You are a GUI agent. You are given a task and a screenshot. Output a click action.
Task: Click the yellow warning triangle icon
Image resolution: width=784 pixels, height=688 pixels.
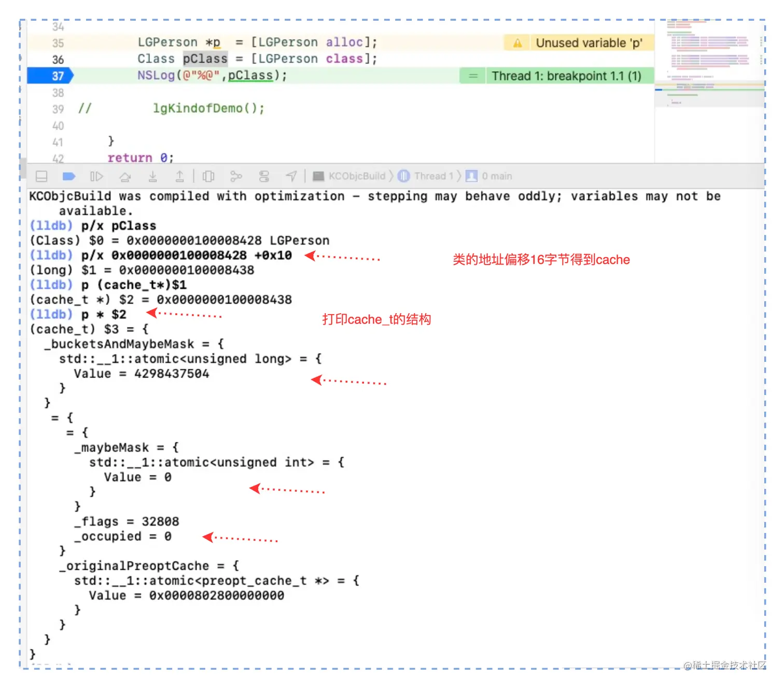coord(517,43)
